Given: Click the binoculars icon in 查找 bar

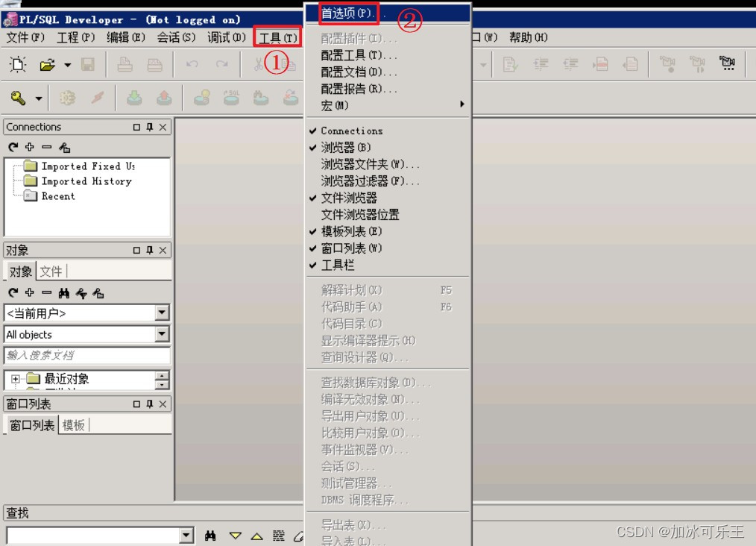Looking at the screenshot, I should (x=210, y=536).
